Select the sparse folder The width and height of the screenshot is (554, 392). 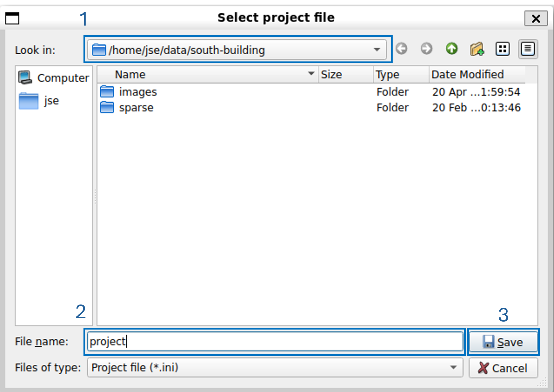pyautogui.click(x=136, y=108)
